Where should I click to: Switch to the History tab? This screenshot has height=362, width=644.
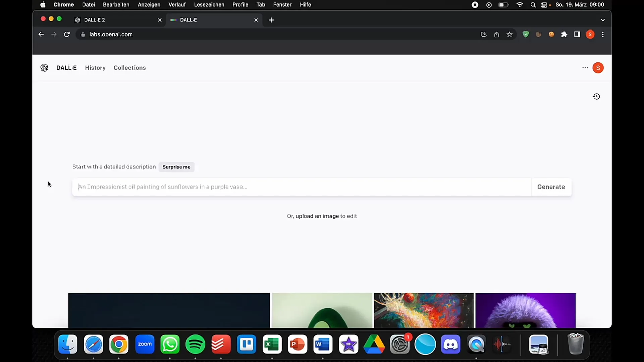click(x=95, y=68)
